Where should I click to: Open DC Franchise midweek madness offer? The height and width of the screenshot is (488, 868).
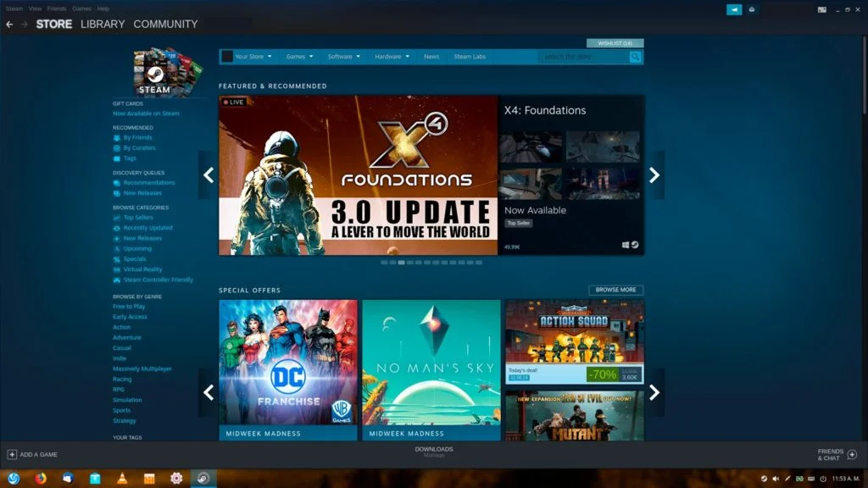tap(288, 370)
